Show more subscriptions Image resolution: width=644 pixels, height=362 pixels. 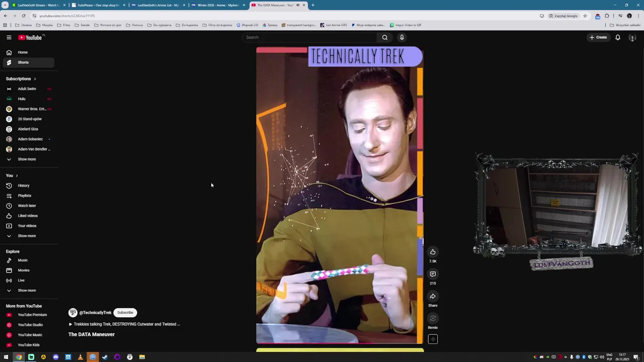[28, 159]
